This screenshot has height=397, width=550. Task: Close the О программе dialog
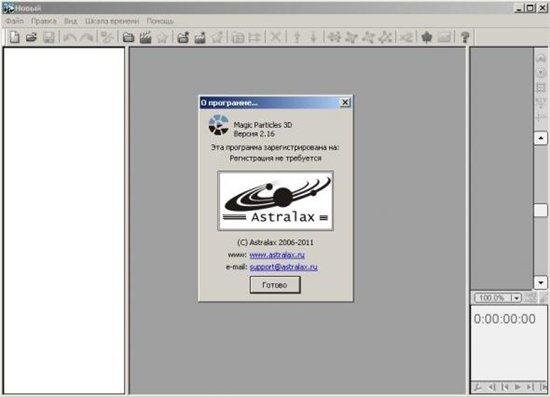click(345, 102)
